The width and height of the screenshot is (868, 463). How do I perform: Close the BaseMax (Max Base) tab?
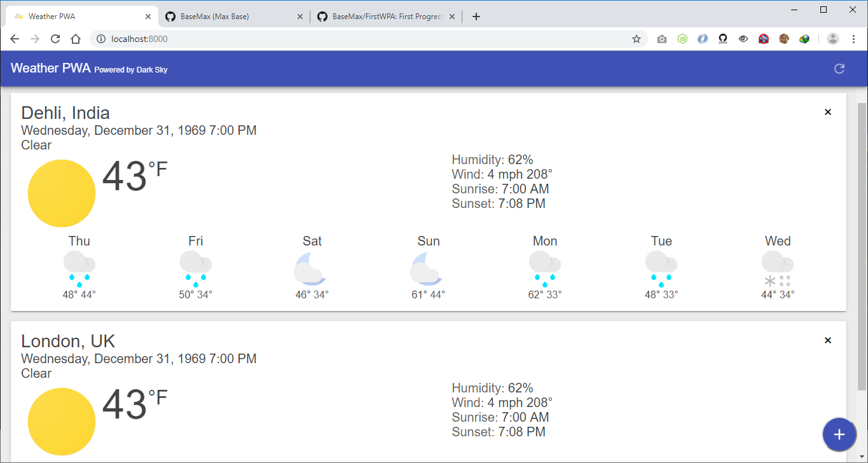pos(300,17)
